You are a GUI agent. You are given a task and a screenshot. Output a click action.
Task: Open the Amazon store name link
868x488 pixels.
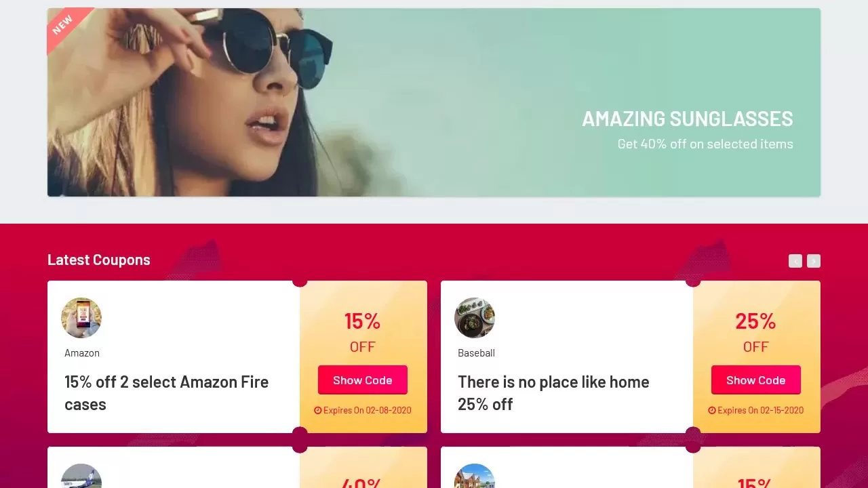point(82,353)
